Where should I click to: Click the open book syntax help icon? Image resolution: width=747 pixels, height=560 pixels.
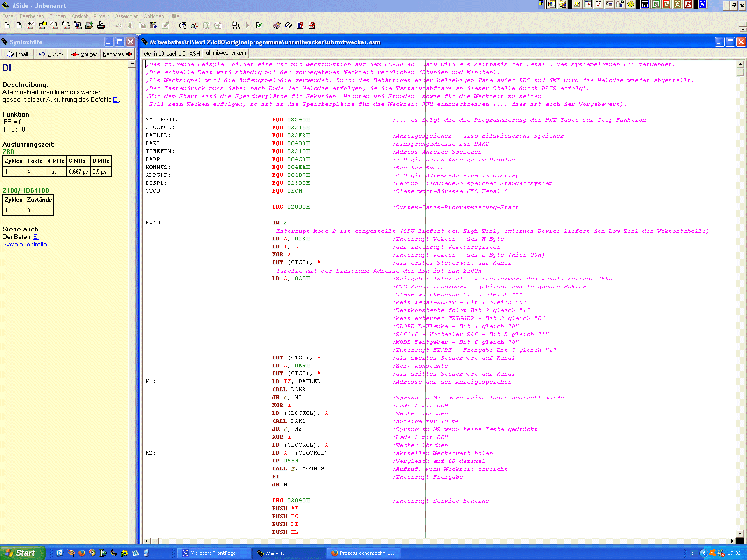click(289, 26)
